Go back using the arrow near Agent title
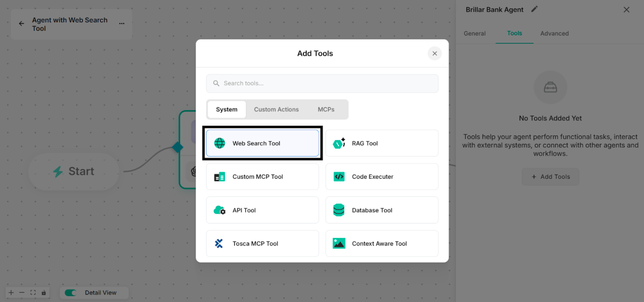 point(22,23)
